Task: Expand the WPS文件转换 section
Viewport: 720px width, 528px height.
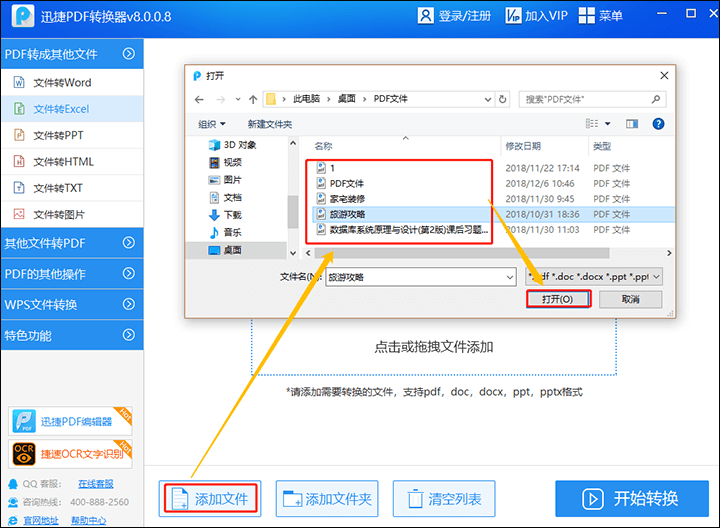Action: click(72, 304)
